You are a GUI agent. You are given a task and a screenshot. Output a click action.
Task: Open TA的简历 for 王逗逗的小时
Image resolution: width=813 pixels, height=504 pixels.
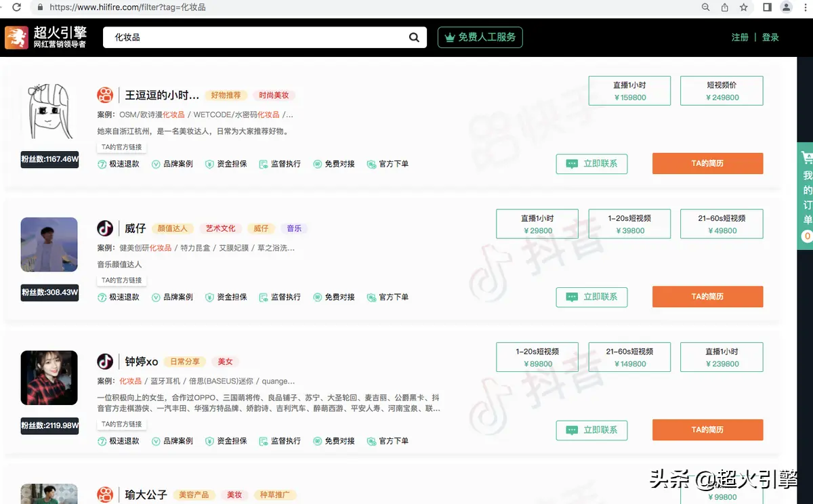coord(707,164)
